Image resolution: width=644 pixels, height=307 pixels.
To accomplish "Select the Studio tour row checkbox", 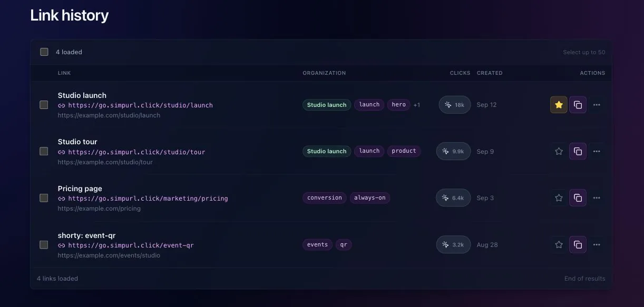I will coord(44,151).
